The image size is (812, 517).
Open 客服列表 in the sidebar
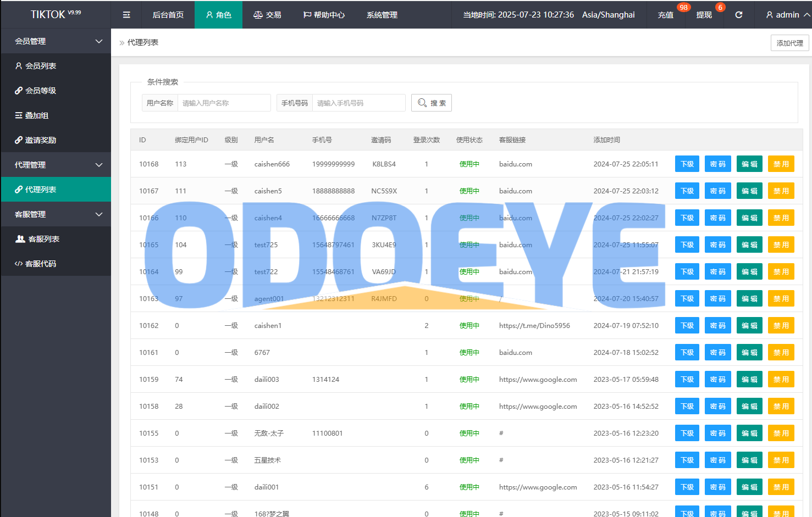point(43,239)
